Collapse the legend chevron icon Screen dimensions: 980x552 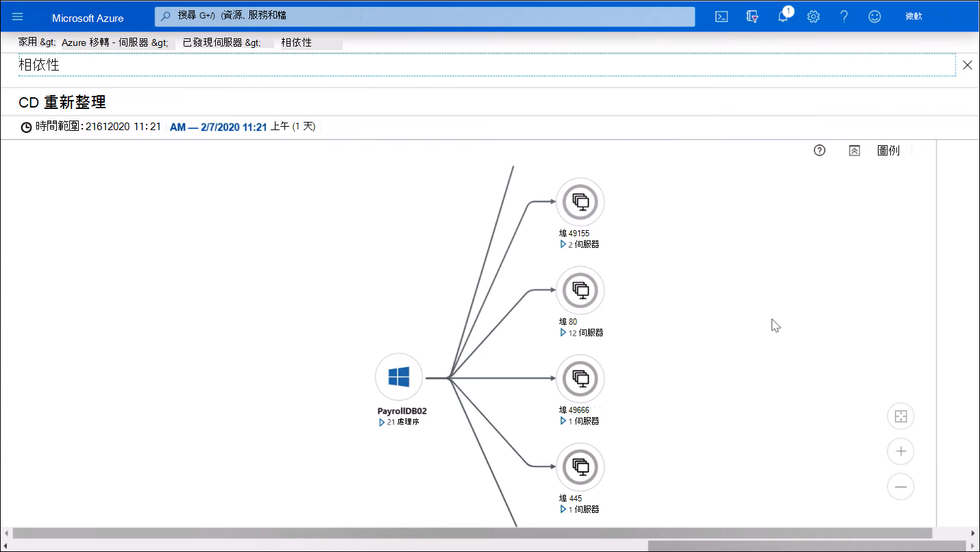pos(855,151)
